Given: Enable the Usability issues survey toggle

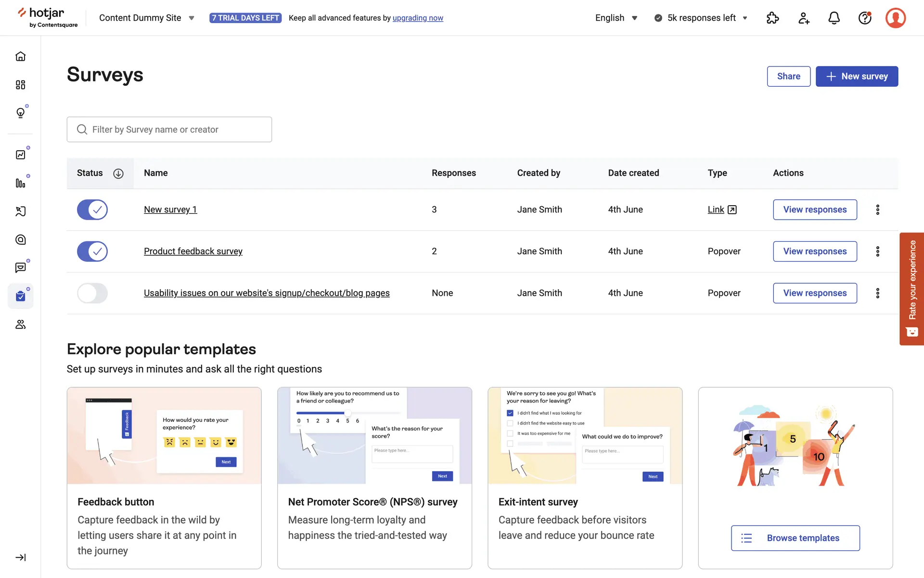Looking at the screenshot, I should tap(92, 293).
